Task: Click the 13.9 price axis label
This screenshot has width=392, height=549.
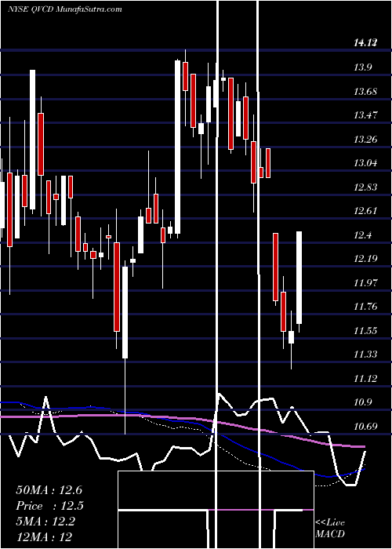Action: (362, 68)
